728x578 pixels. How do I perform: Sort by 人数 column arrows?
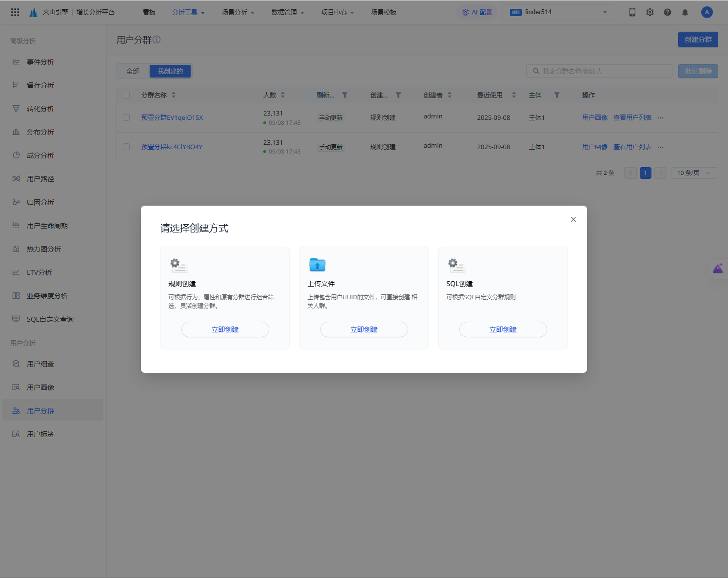[283, 95]
